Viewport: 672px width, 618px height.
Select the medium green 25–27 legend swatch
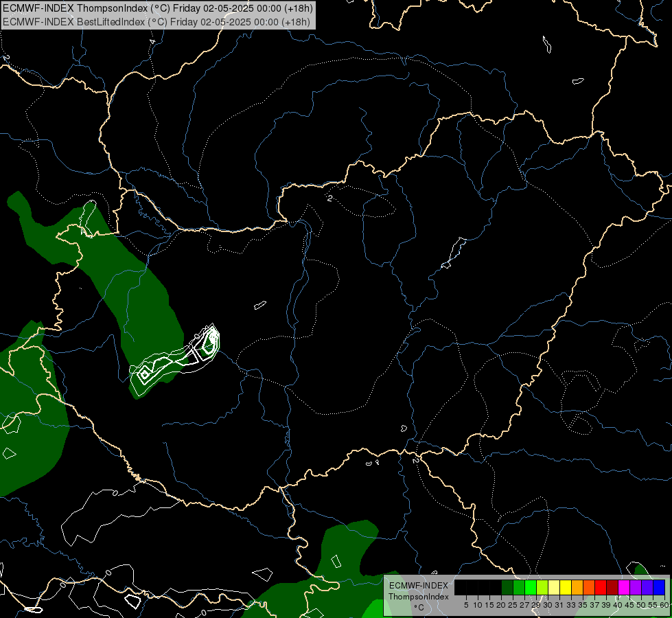pos(519,587)
